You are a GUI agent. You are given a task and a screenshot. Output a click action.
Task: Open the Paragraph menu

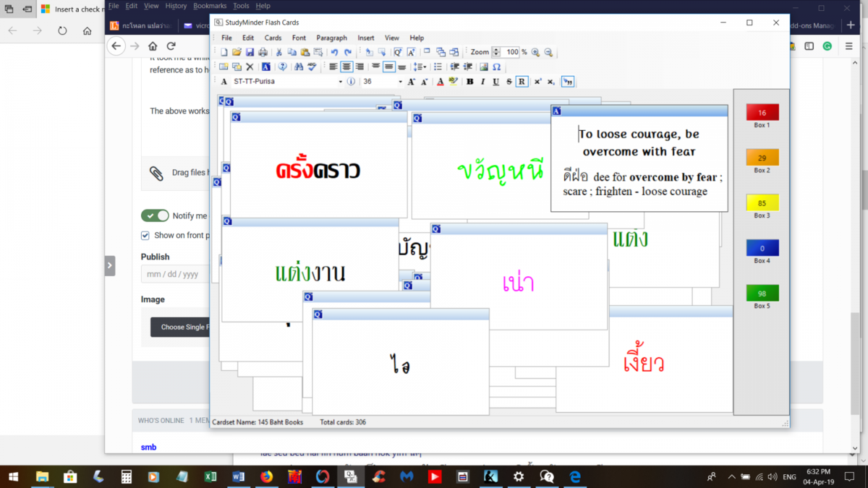(x=331, y=38)
